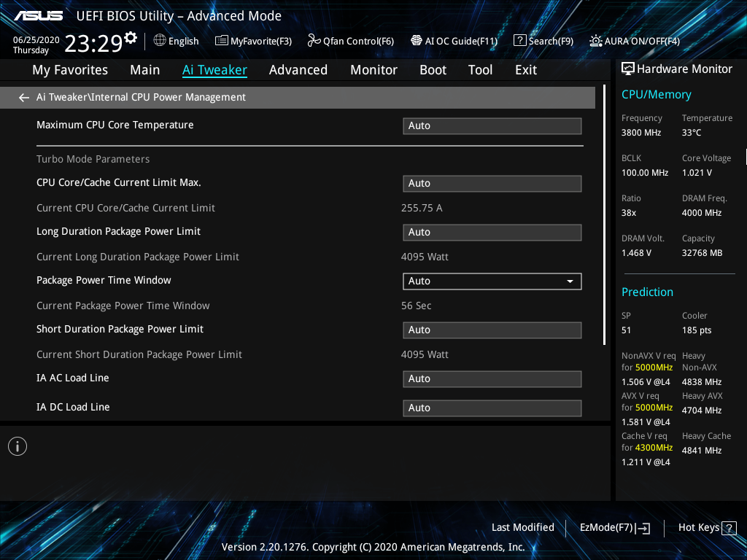Image resolution: width=747 pixels, height=560 pixels.
Task: Click the 32768 MB capacity value
Action: 702,253
